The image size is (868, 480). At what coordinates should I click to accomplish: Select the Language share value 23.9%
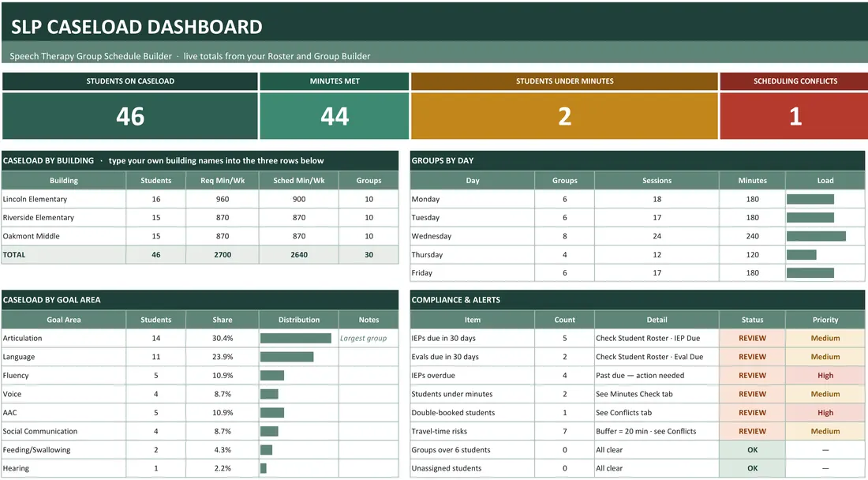(x=223, y=357)
